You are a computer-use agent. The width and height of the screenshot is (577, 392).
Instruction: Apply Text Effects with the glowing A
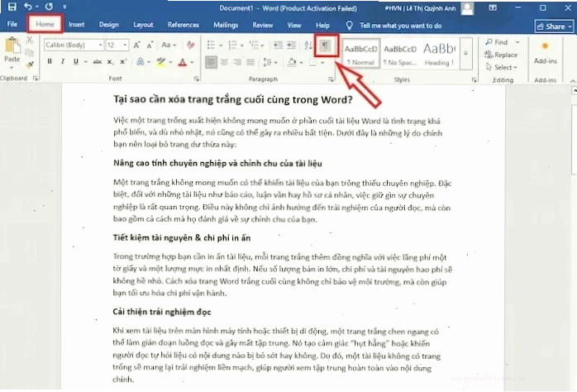pos(141,61)
